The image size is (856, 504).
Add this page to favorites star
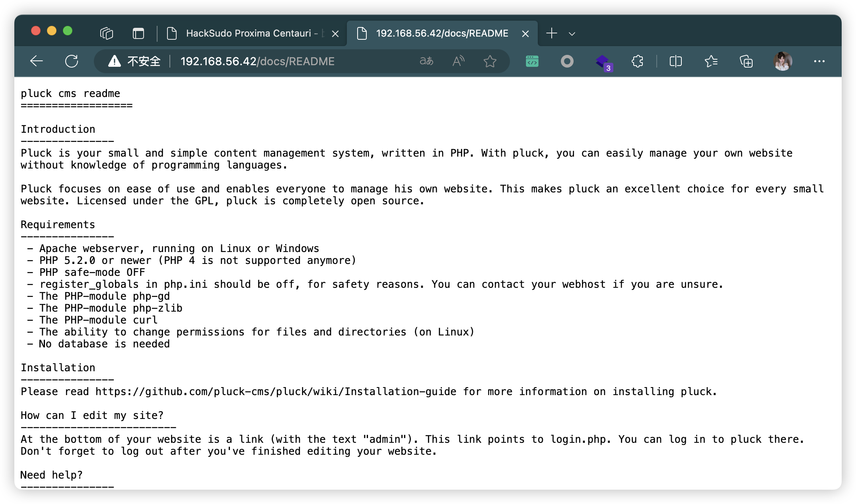(x=490, y=61)
